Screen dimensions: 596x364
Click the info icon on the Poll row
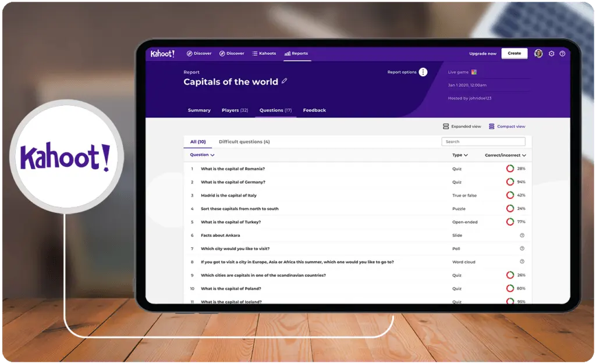[x=522, y=249]
